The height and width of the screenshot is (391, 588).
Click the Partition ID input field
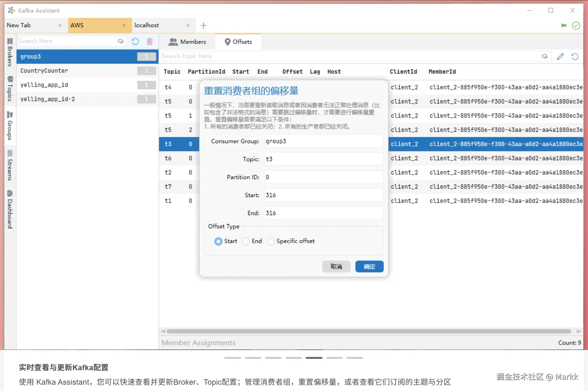coord(323,177)
